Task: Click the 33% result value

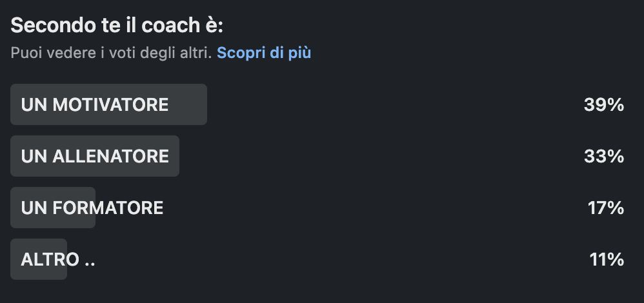Action: pyautogui.click(x=604, y=157)
